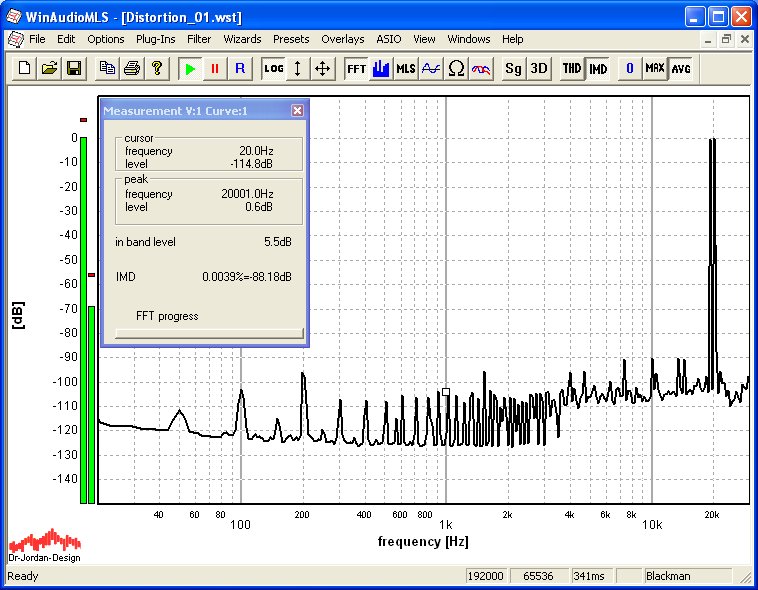758x590 pixels.
Task: Select the blue waveform sweep icon
Action: pos(431,69)
